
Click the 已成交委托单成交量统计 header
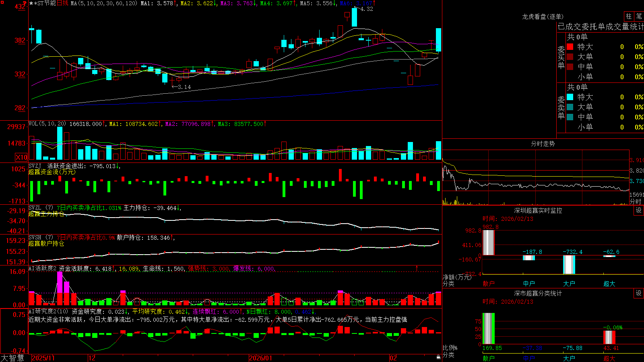tap(601, 27)
